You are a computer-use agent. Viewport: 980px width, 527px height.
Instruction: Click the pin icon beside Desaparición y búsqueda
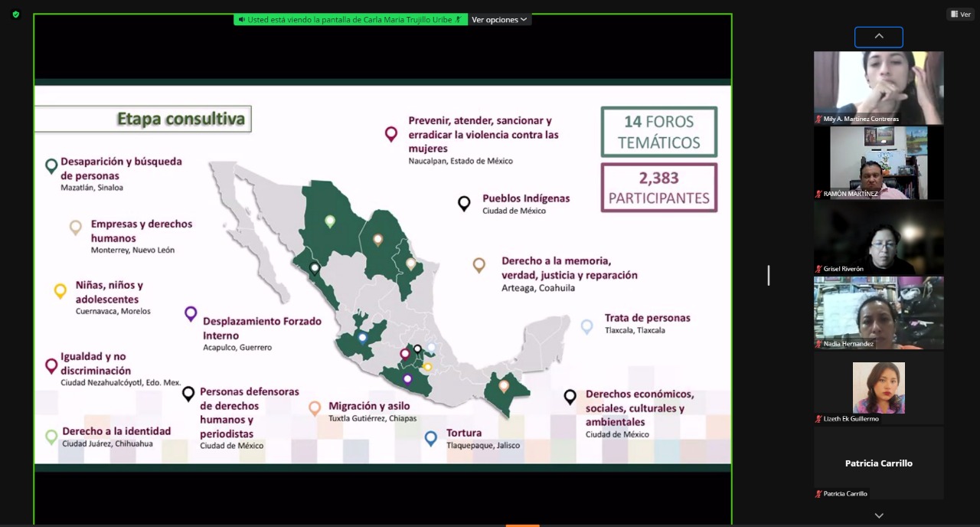51,166
